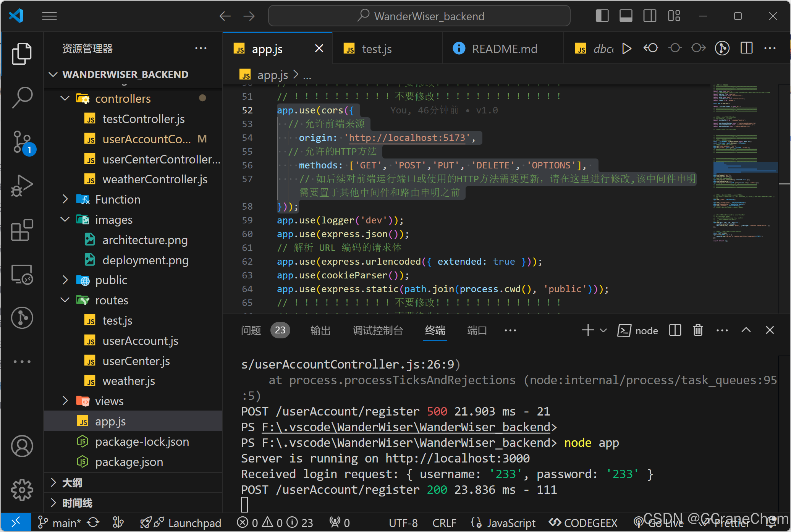Open the Search view in activity bar
791x532 pixels.
click(22, 98)
